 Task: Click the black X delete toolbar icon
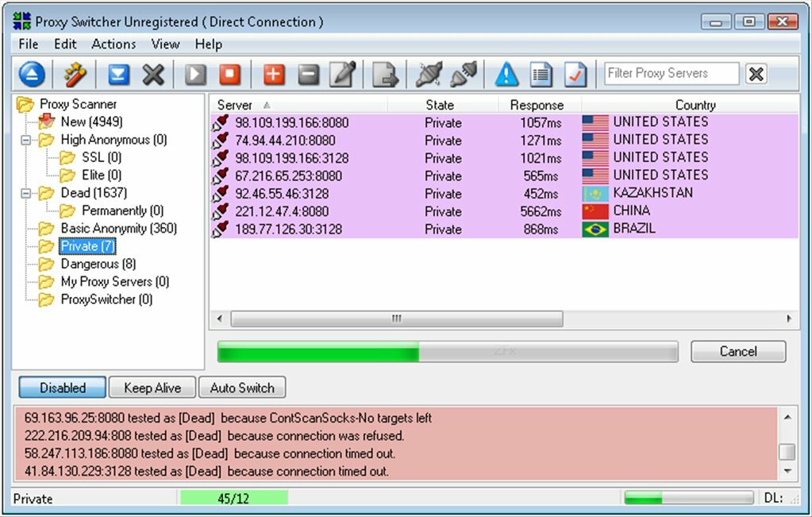pos(153,75)
